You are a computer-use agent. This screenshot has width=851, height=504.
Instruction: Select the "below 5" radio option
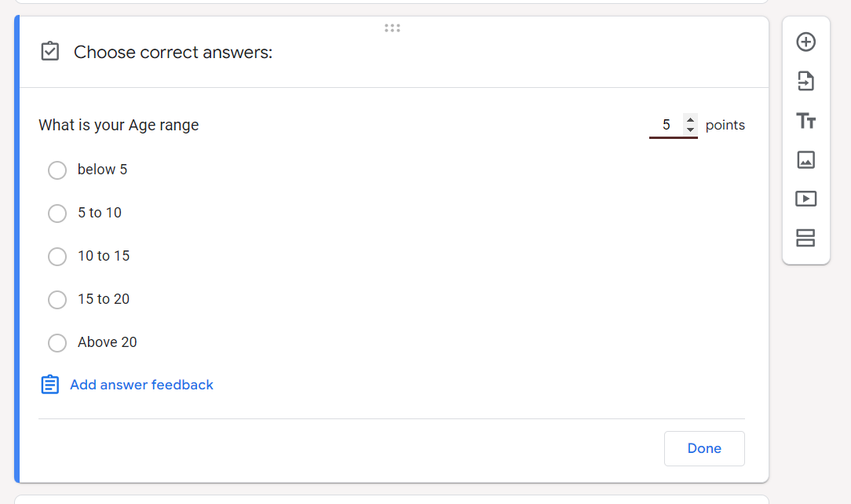57,170
